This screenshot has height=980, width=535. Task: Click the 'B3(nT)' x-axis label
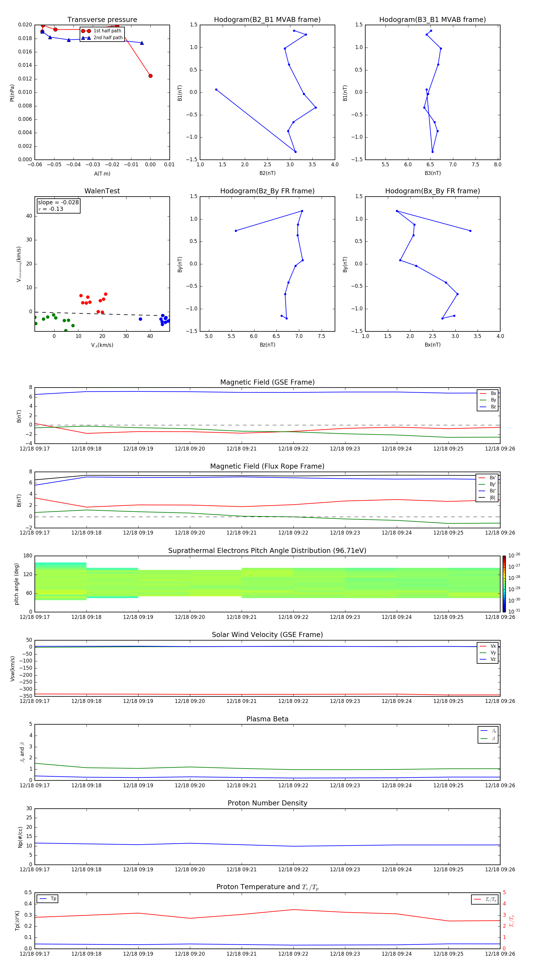pos(432,173)
